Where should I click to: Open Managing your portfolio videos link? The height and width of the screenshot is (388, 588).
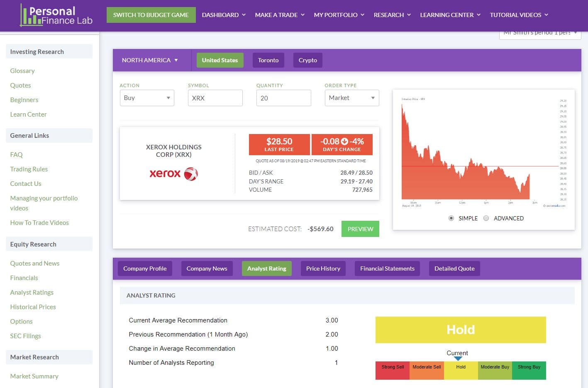[x=44, y=203]
